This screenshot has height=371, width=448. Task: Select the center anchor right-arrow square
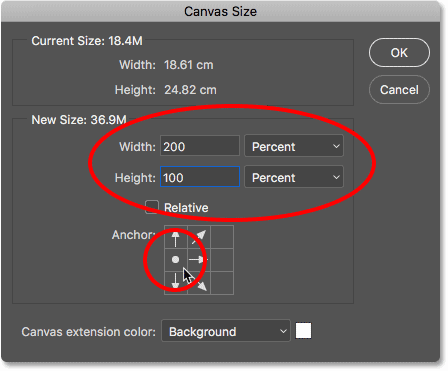(x=199, y=260)
